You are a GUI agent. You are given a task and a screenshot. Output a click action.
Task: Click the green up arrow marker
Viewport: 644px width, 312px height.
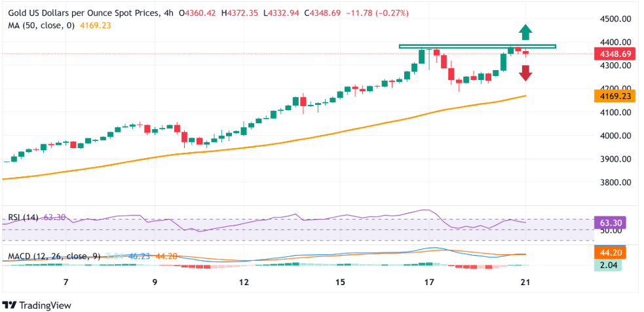[525, 32]
